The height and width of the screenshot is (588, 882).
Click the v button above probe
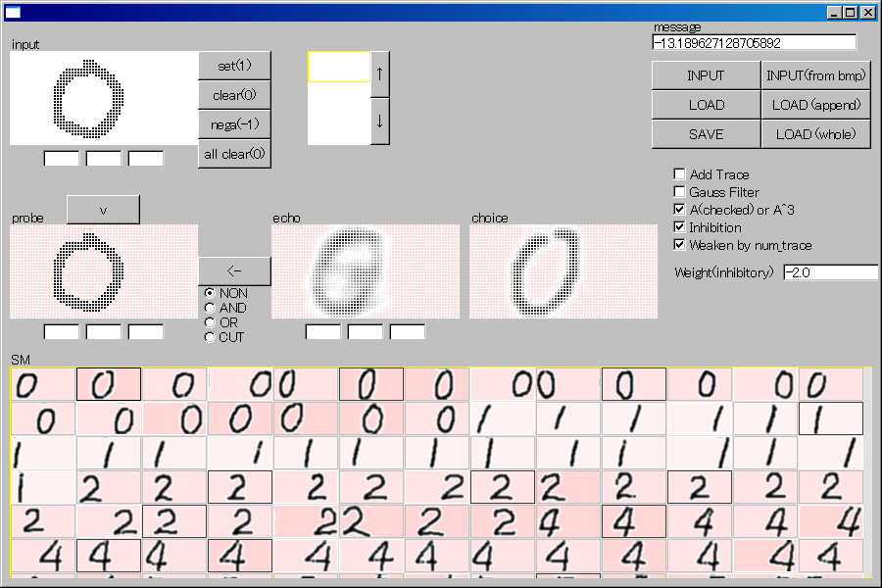coord(103,210)
